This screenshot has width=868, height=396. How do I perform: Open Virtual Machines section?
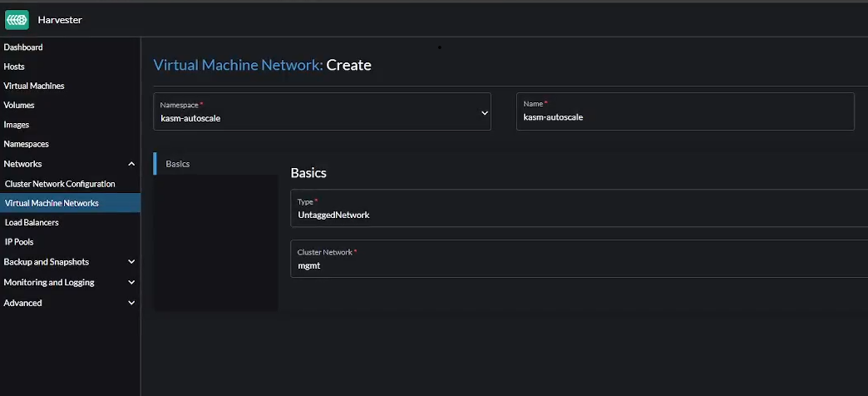34,86
